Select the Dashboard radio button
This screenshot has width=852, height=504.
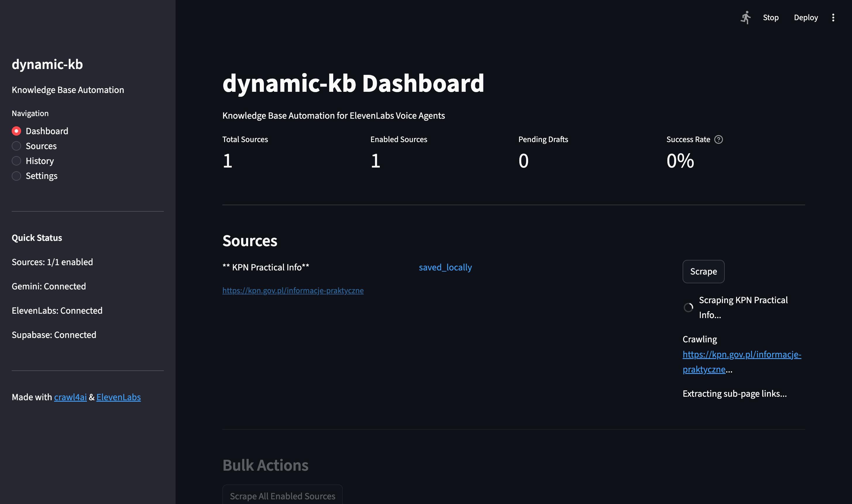(16, 131)
